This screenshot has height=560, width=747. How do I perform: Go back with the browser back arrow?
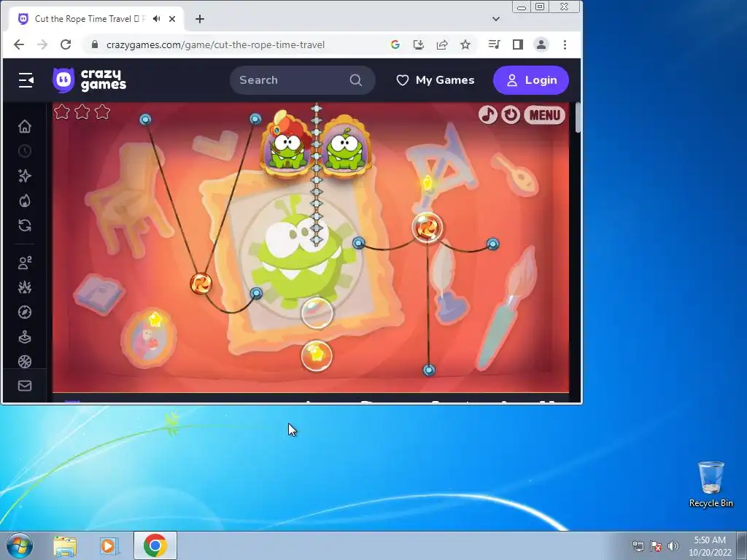(19, 44)
